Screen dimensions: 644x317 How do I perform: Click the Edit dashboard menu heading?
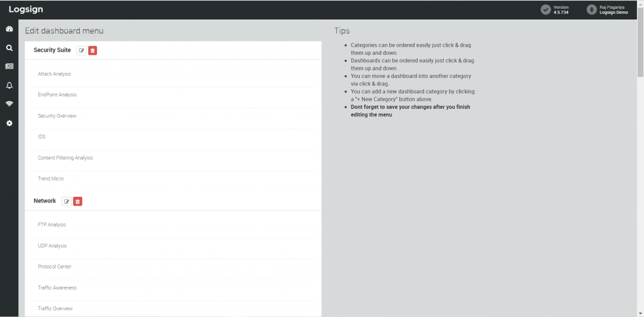pyautogui.click(x=64, y=31)
